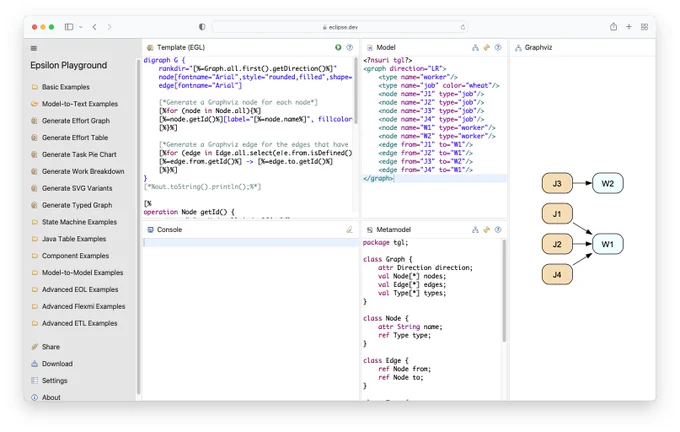This screenshot has width=680, height=432.
Task: Click the Share icon in the Safari toolbar
Action: [613, 27]
